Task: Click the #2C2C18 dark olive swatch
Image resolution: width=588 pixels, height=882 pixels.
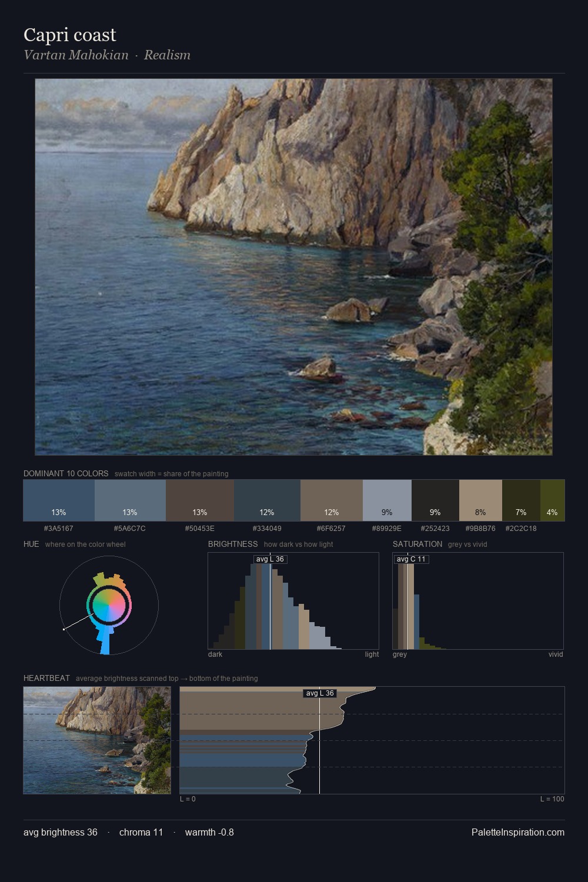Action: click(x=521, y=500)
